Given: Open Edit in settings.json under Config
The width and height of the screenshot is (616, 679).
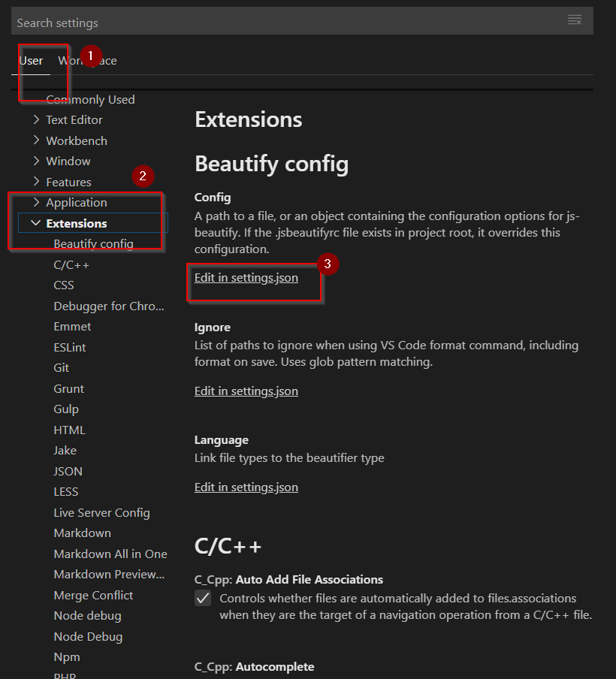Looking at the screenshot, I should (x=246, y=278).
